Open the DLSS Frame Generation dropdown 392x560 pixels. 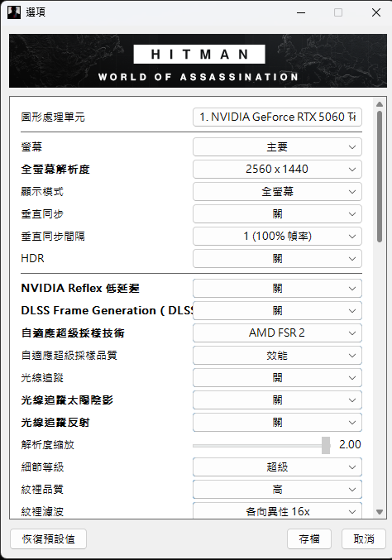coord(277,310)
